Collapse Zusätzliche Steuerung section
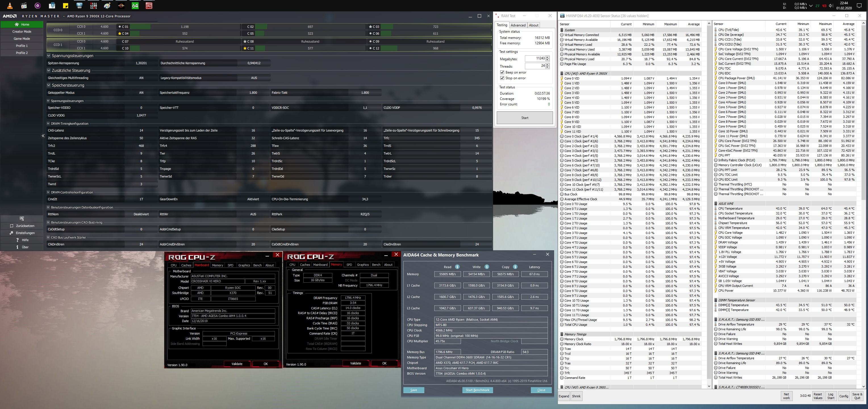868x409 pixels. [x=49, y=70]
